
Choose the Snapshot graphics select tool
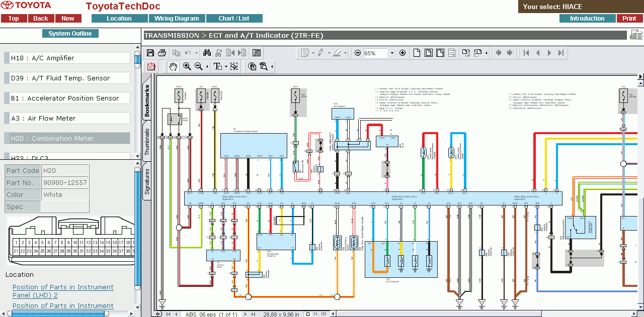(234, 66)
